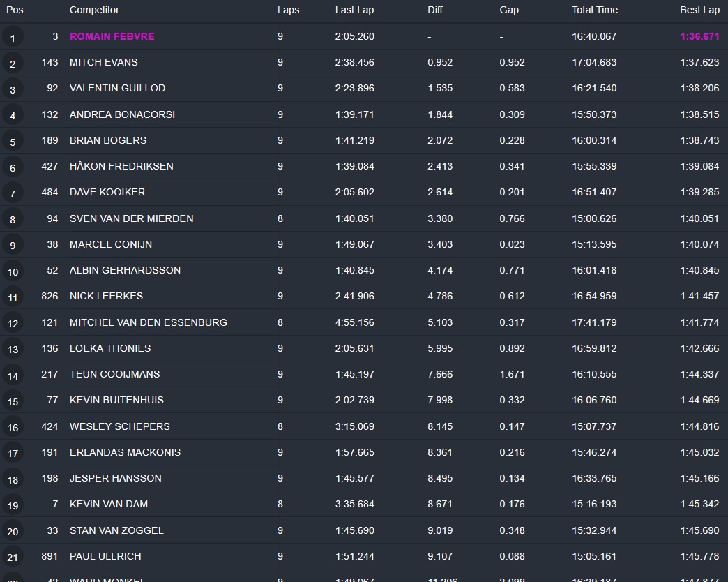Select the position 17 circle badge

(x=13, y=453)
